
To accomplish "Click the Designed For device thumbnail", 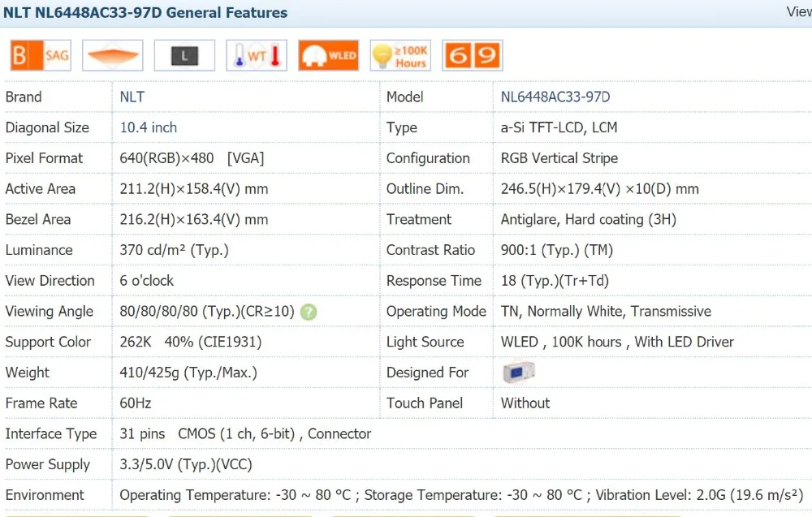I will click(x=518, y=373).
